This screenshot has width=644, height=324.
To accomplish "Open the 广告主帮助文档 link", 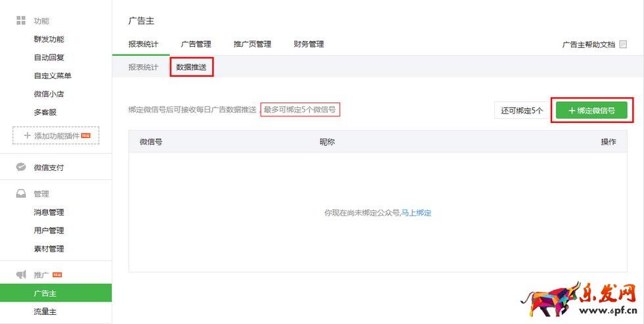I will click(589, 44).
